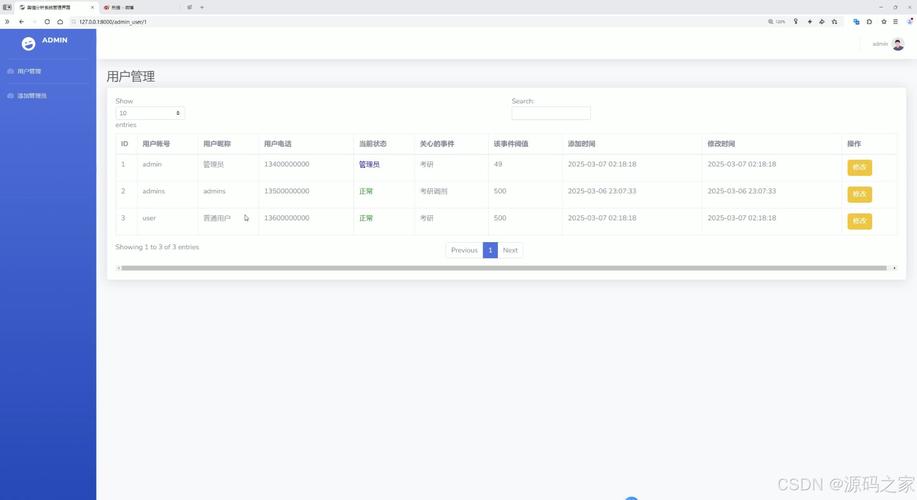Image resolution: width=917 pixels, height=500 pixels.
Task: Click 修改 button for the user row
Action: (x=859, y=221)
